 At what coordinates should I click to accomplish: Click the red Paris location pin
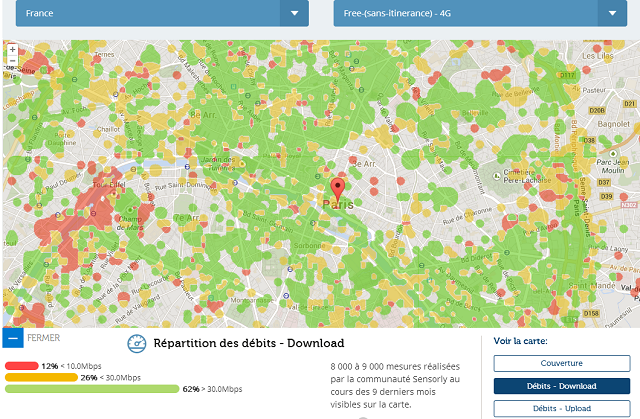(338, 187)
